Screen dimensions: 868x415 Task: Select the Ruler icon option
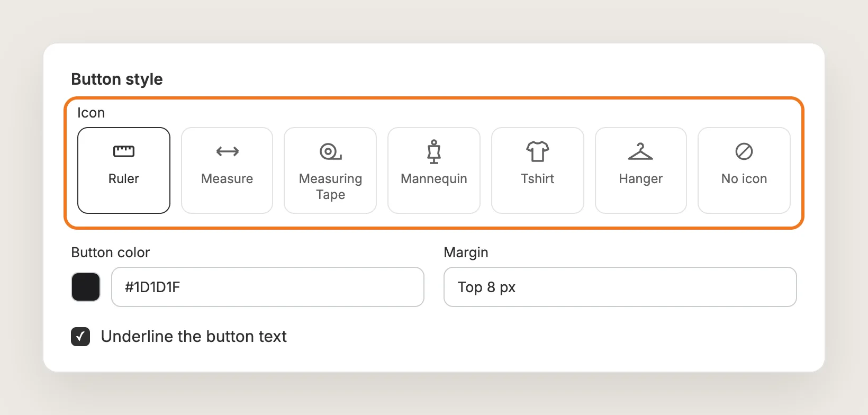click(x=124, y=170)
